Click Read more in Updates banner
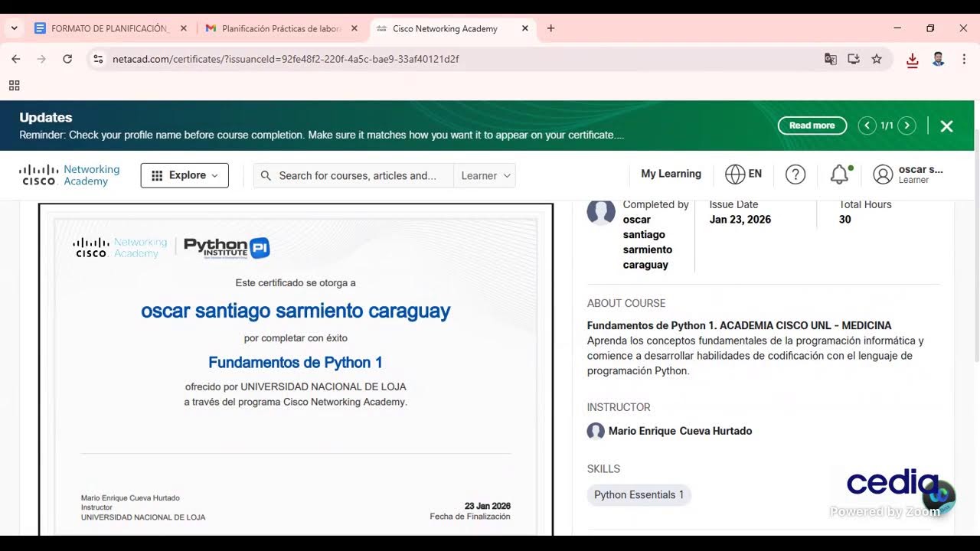980x551 pixels. [x=812, y=126]
